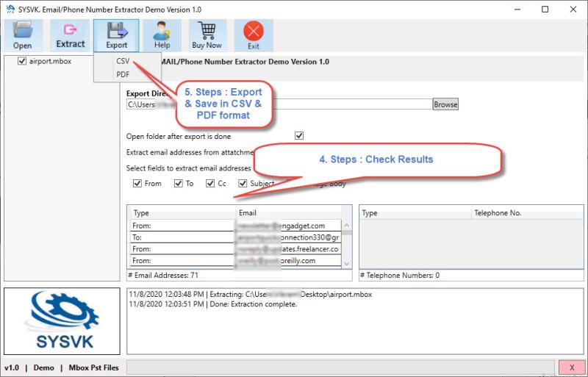Click the v1.0 label in the status bar
This screenshot has height=377, width=588.
[x=12, y=367]
